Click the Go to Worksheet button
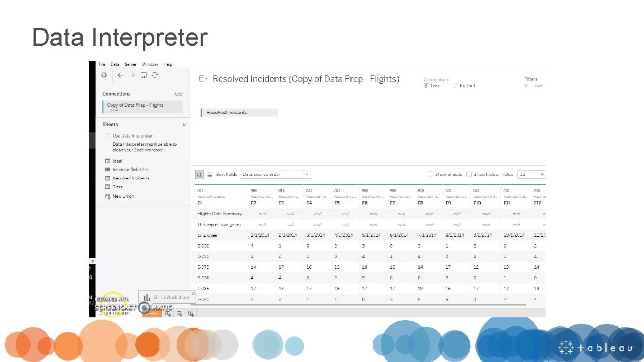 point(167,297)
